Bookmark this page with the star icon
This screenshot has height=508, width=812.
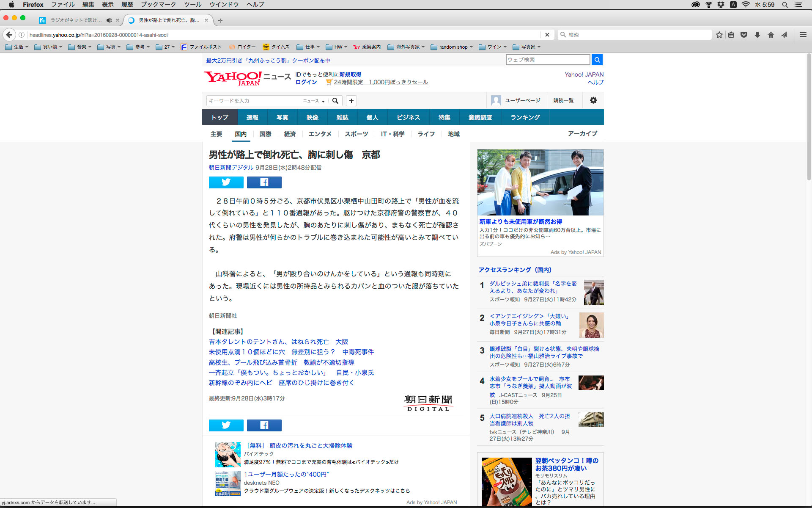click(719, 35)
